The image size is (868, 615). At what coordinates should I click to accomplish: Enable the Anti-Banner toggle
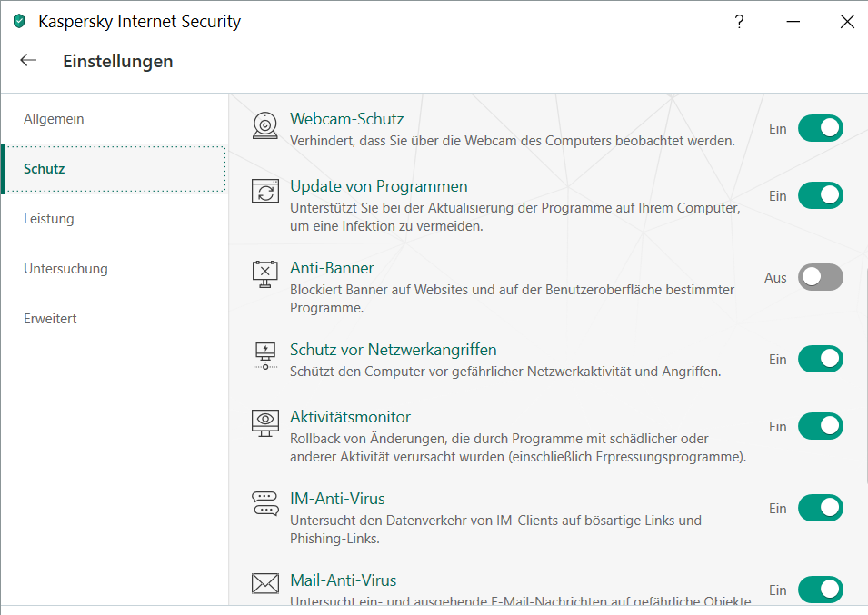click(820, 277)
